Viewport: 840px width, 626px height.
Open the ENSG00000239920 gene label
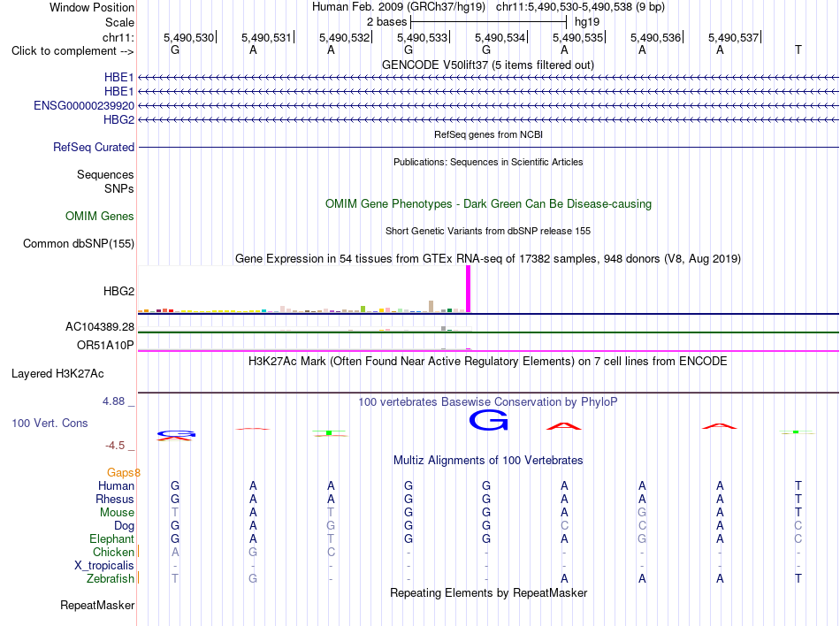[x=84, y=105]
